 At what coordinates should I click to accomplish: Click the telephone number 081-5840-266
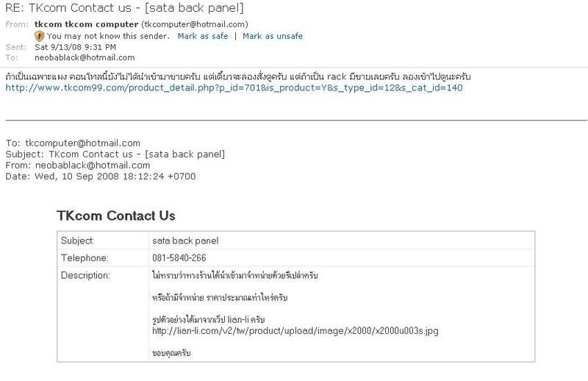[179, 258]
